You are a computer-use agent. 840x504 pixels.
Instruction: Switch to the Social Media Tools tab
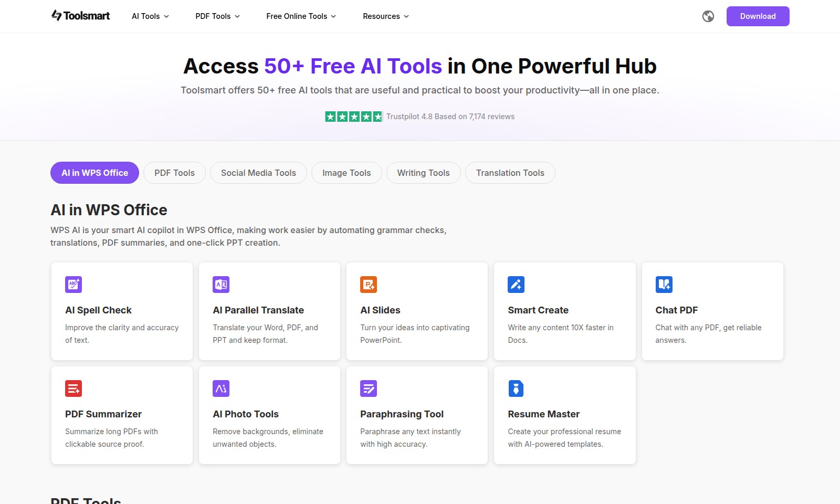258,173
